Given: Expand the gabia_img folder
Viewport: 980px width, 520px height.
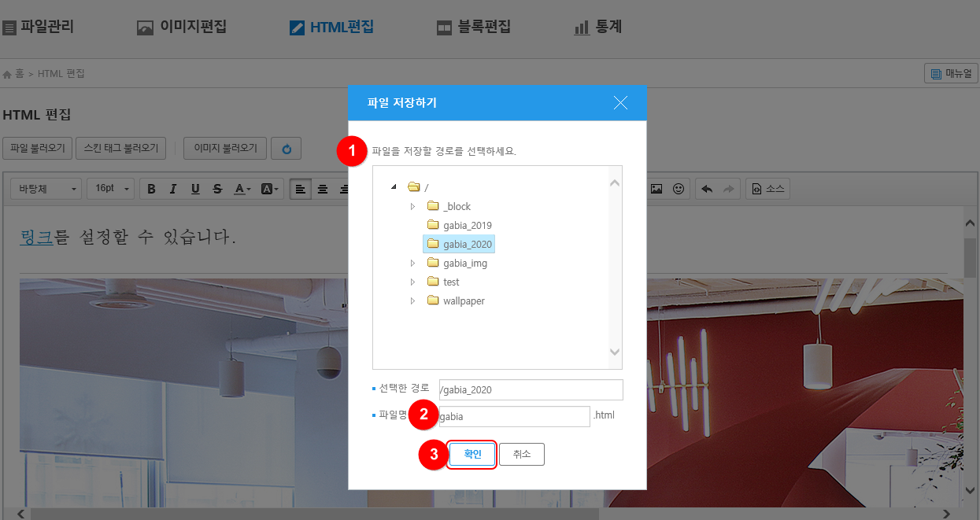Looking at the screenshot, I should pos(412,263).
